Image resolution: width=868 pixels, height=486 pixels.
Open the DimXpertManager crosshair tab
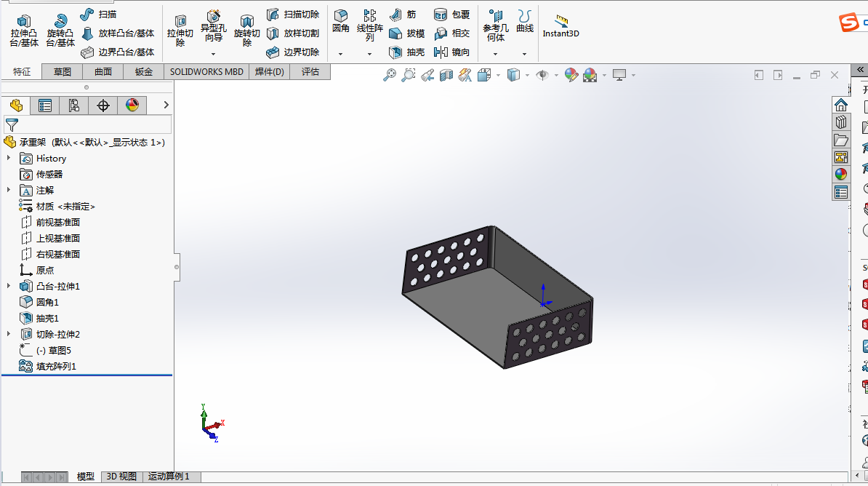point(103,105)
